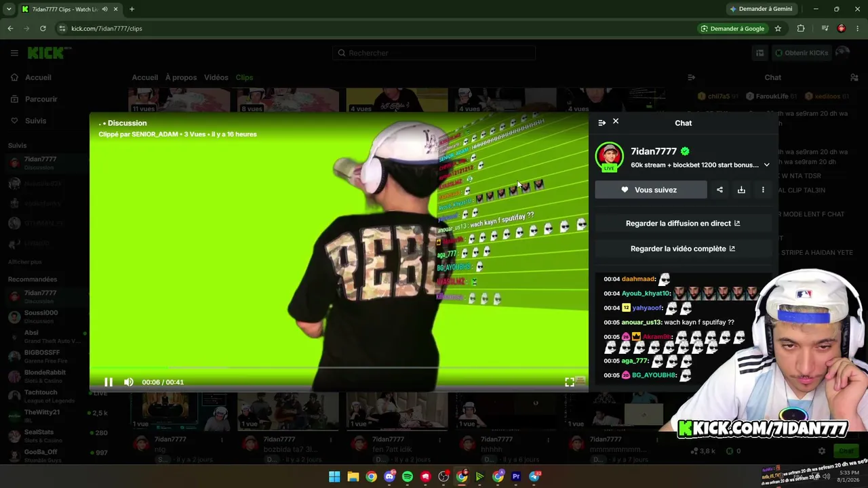Pause the clip playback
Image resolution: width=868 pixels, height=488 pixels.
point(108,382)
